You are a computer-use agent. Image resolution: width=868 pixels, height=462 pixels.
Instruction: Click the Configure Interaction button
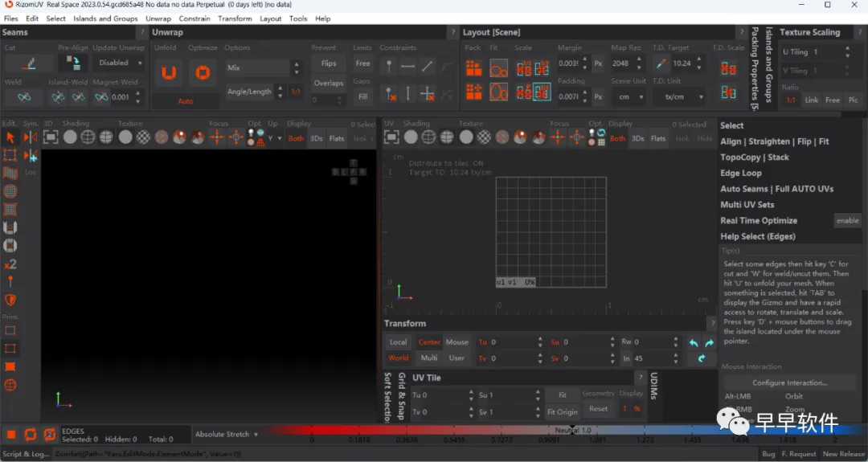pyautogui.click(x=789, y=382)
